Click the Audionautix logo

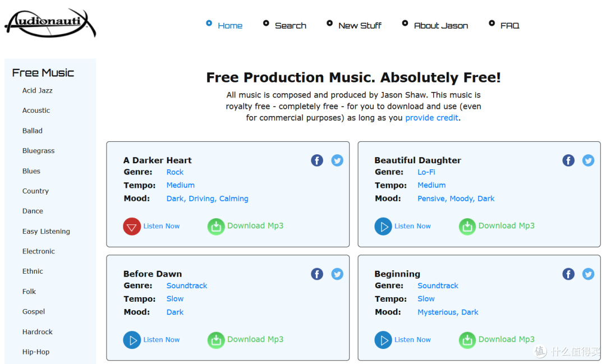50,24
